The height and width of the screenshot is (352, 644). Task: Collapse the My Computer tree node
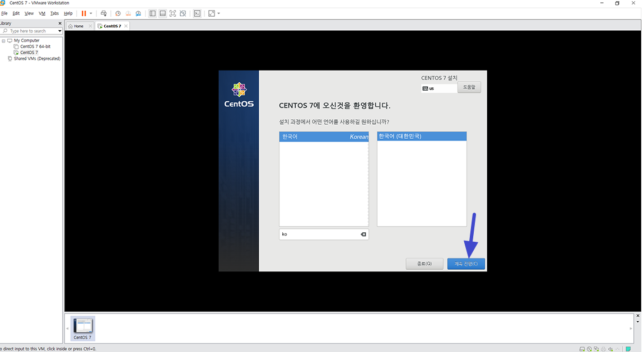pyautogui.click(x=3, y=41)
